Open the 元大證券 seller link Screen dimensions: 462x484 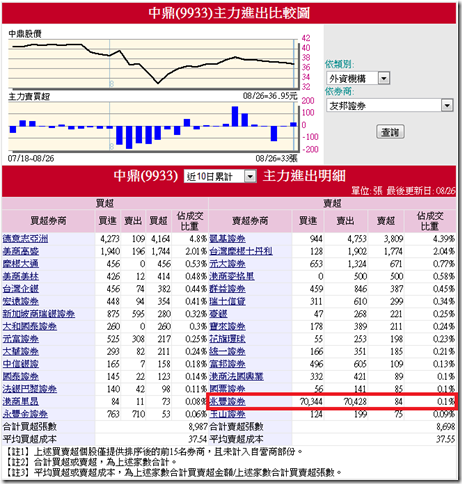228,264
